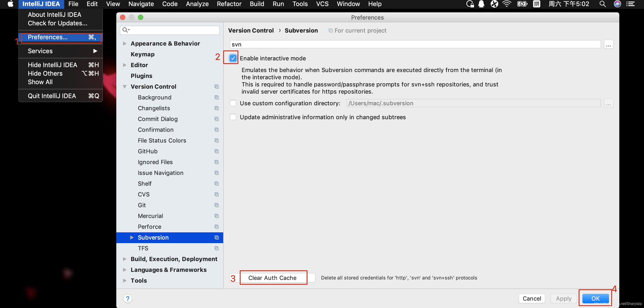Click Clear Auth Cache button

tap(272, 277)
